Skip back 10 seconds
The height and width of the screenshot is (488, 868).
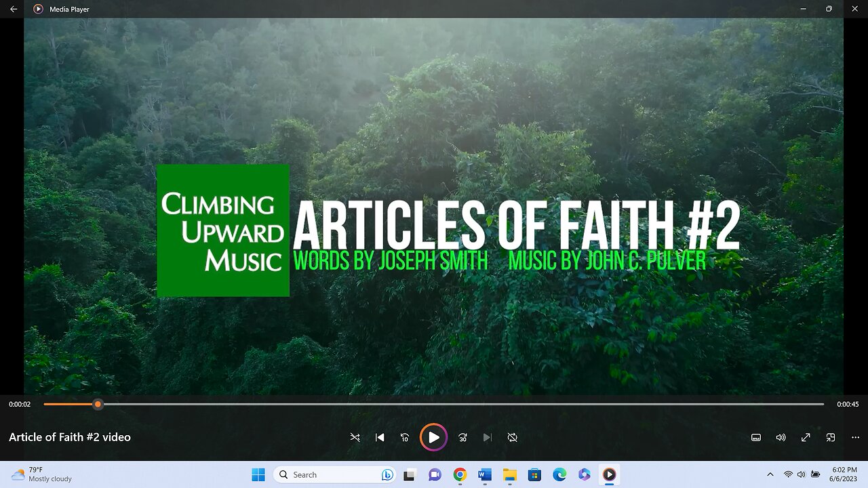click(405, 438)
